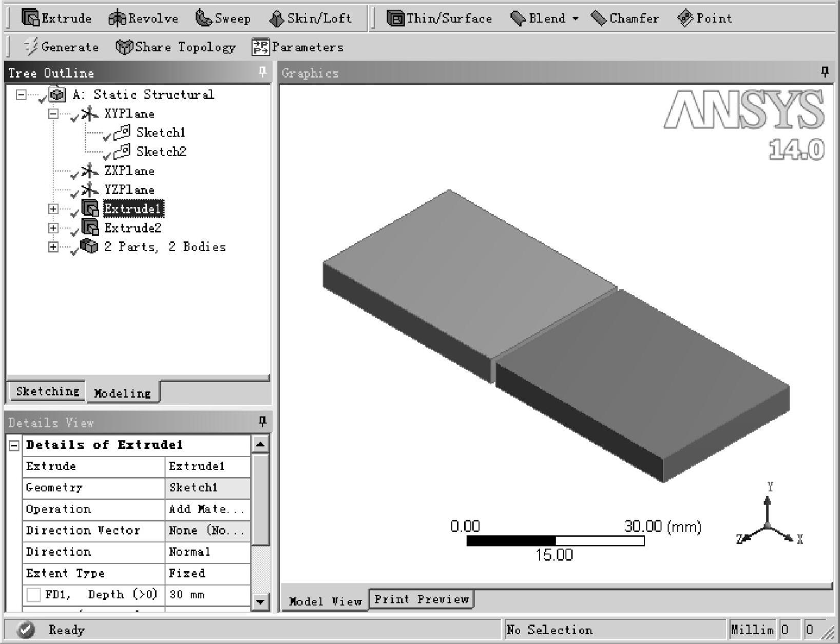Screen dimensions: 840x644
Task: Click the Share Topology icon
Action: click(124, 47)
